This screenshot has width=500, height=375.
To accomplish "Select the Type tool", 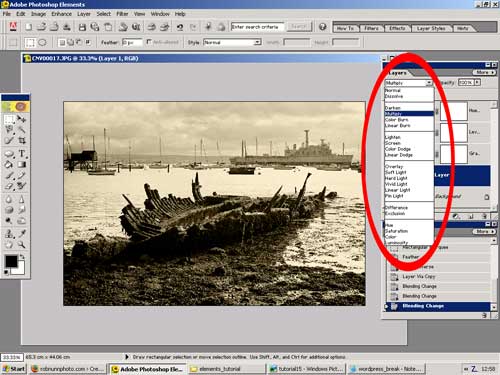I will (22, 153).
